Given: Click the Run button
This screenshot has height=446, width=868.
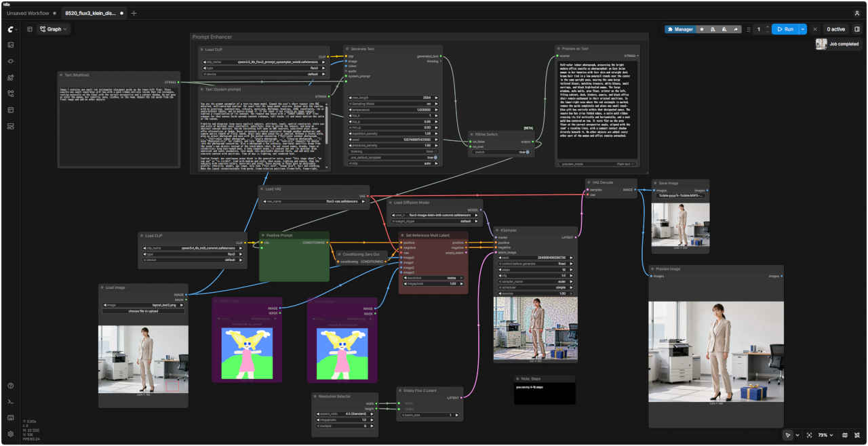Looking at the screenshot, I should click(785, 29).
